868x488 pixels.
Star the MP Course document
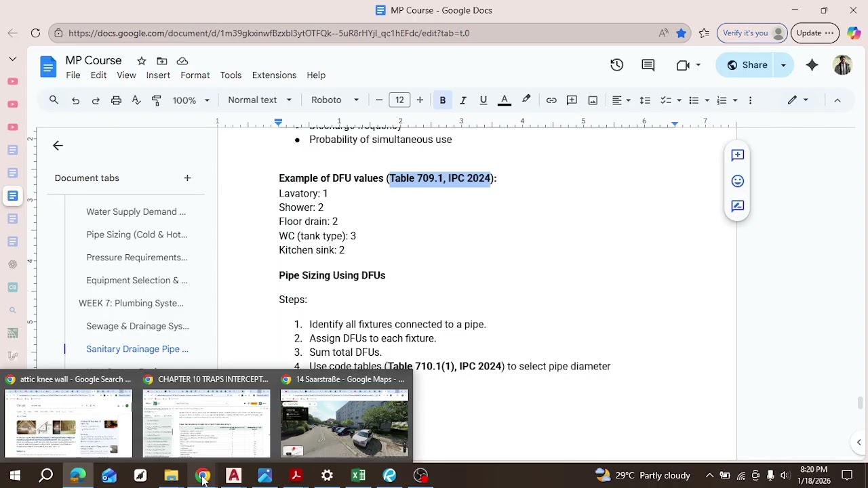pos(142,61)
